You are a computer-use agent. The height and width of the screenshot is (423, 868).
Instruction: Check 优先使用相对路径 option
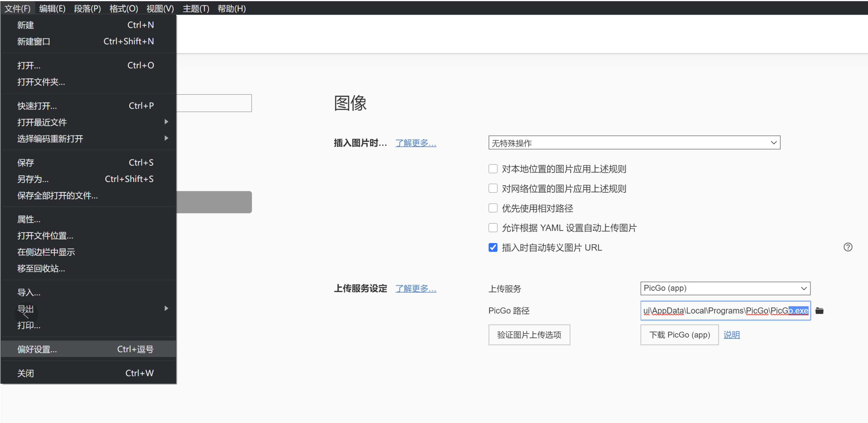[493, 208]
